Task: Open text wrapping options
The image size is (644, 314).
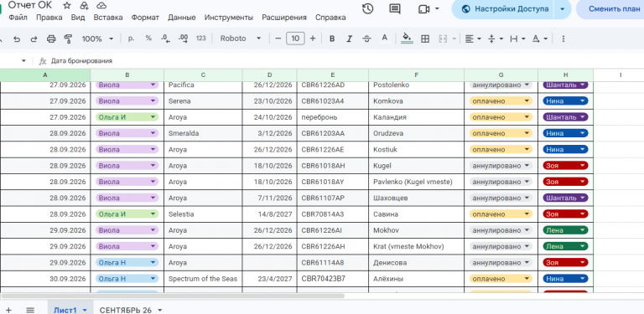Action: [517, 39]
